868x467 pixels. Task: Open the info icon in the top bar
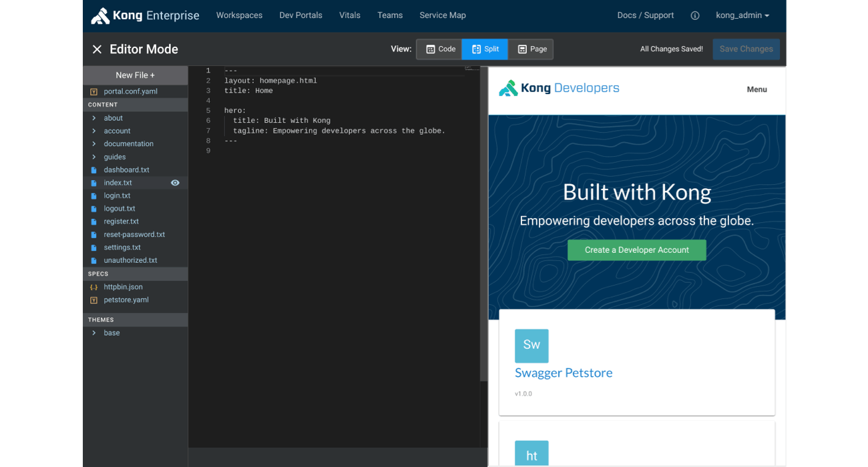point(694,15)
